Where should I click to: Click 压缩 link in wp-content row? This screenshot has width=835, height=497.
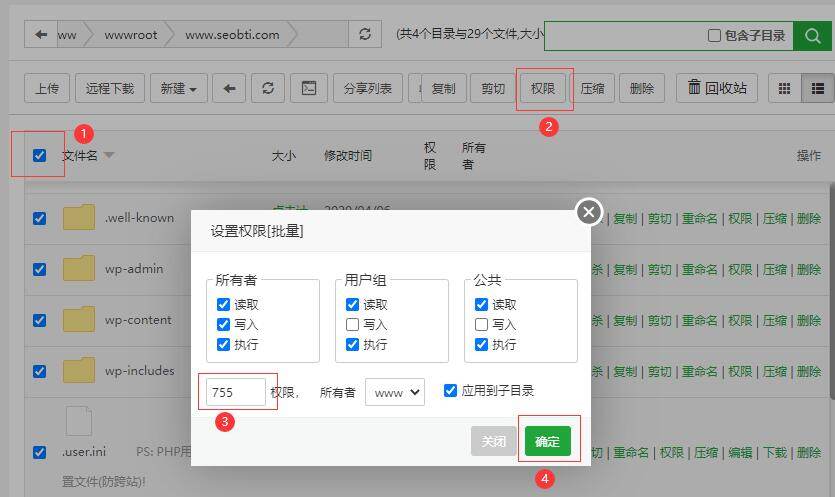774,321
